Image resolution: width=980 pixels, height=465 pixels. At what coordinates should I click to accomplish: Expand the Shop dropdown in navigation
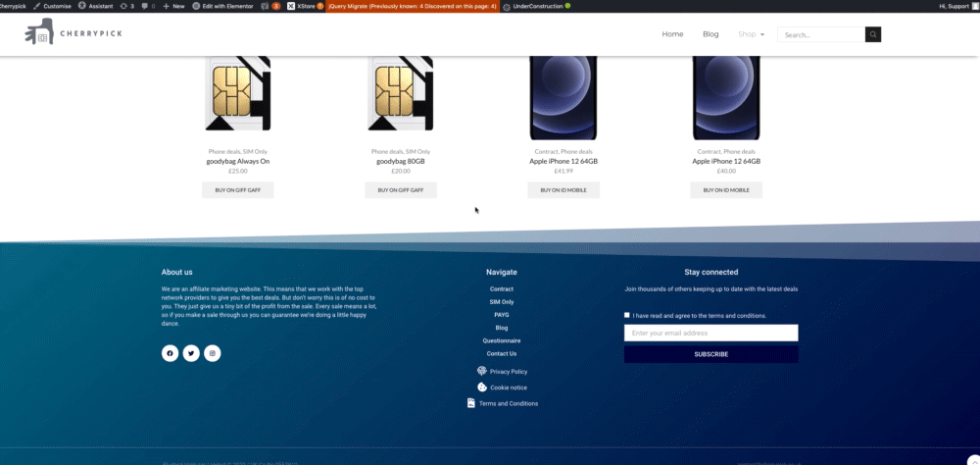[x=752, y=34]
